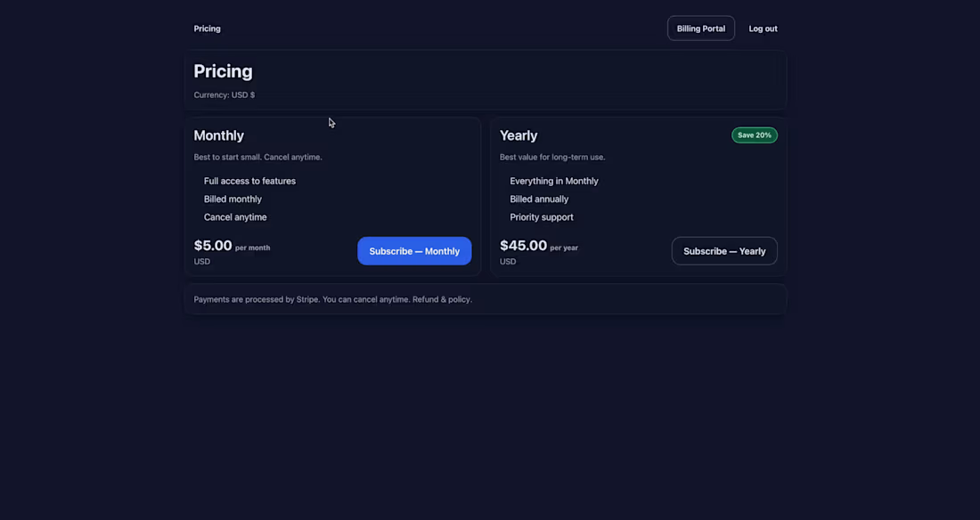Select the Yearly plan heading
Viewport: 980px width, 520px height.
point(519,135)
